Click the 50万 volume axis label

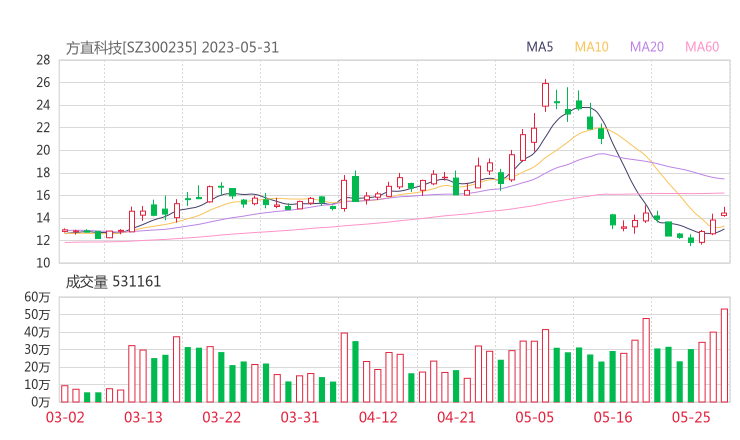(x=37, y=314)
